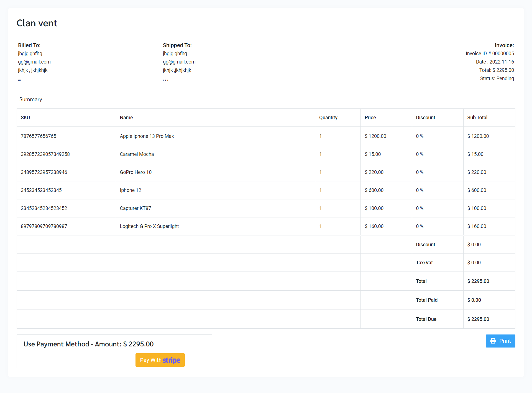Select the SKU column header
Screen dimensions: 532x393
(x=25, y=118)
